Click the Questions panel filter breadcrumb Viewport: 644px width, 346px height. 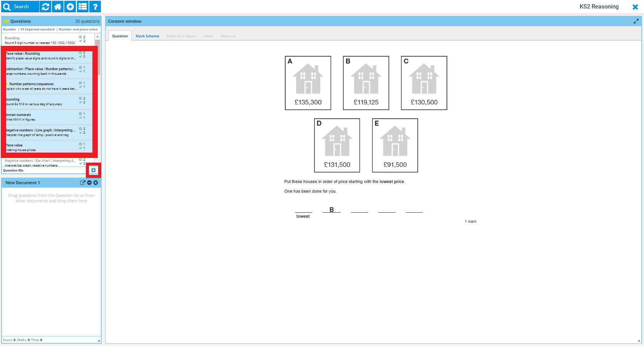tap(50, 29)
